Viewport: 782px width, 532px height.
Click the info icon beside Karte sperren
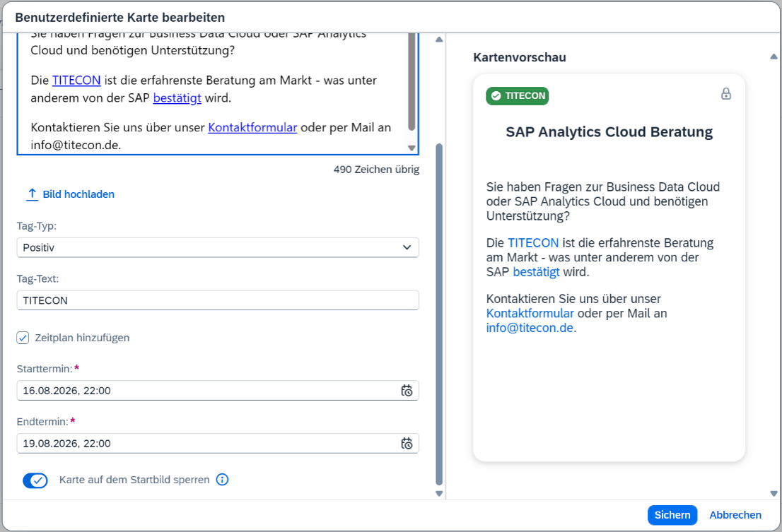[223, 480]
